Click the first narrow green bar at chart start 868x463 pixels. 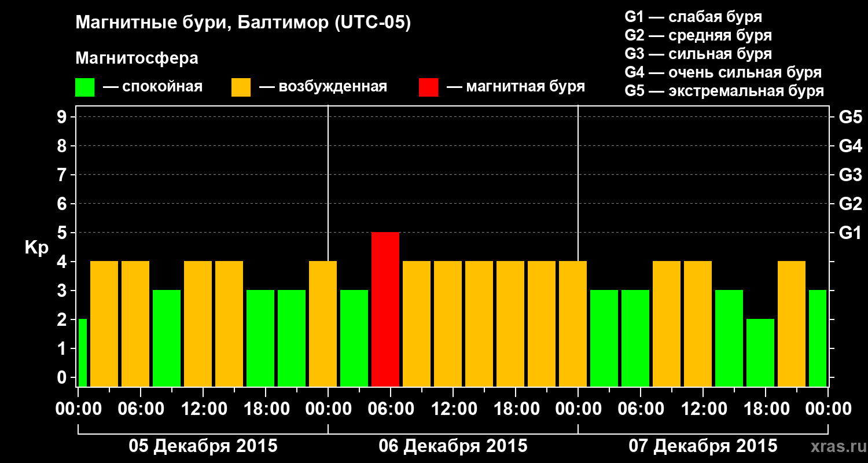[82, 353]
